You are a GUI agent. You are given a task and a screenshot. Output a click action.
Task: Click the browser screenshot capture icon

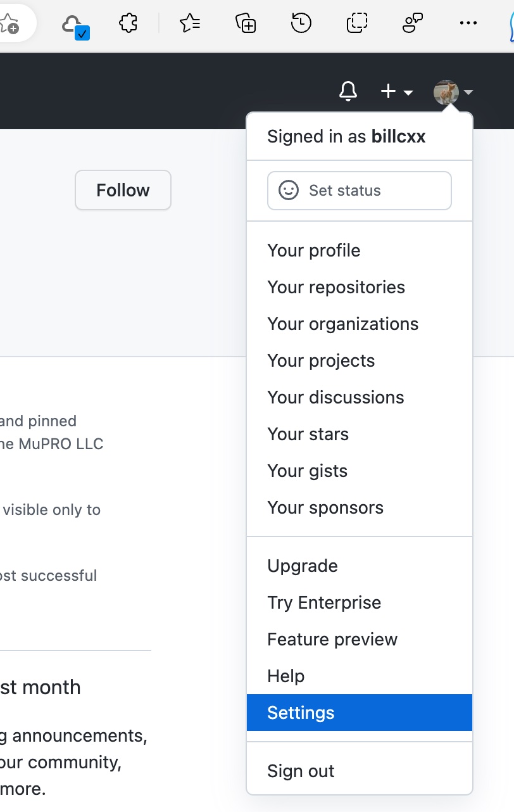pyautogui.click(x=357, y=24)
